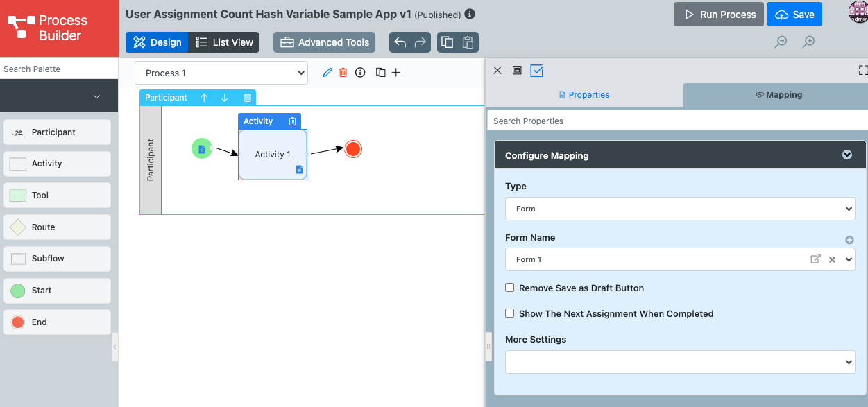
Task: Check Show The Next Assignment When Completed
Action: [509, 313]
